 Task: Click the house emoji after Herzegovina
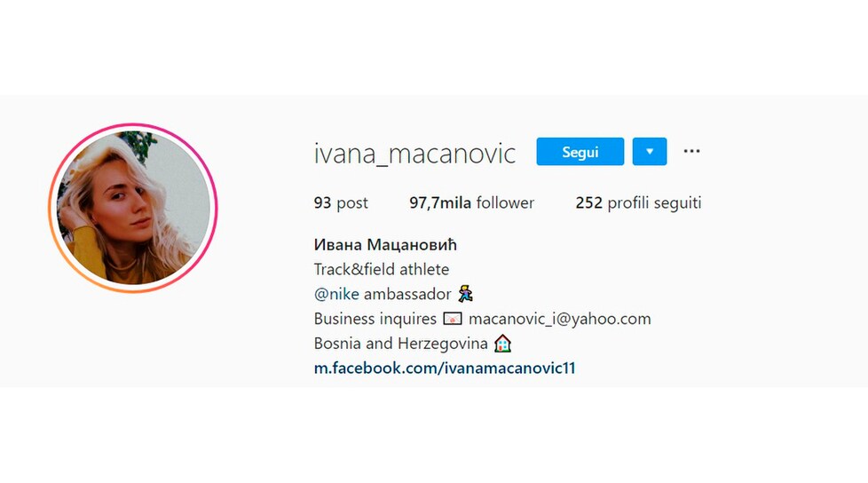click(502, 344)
